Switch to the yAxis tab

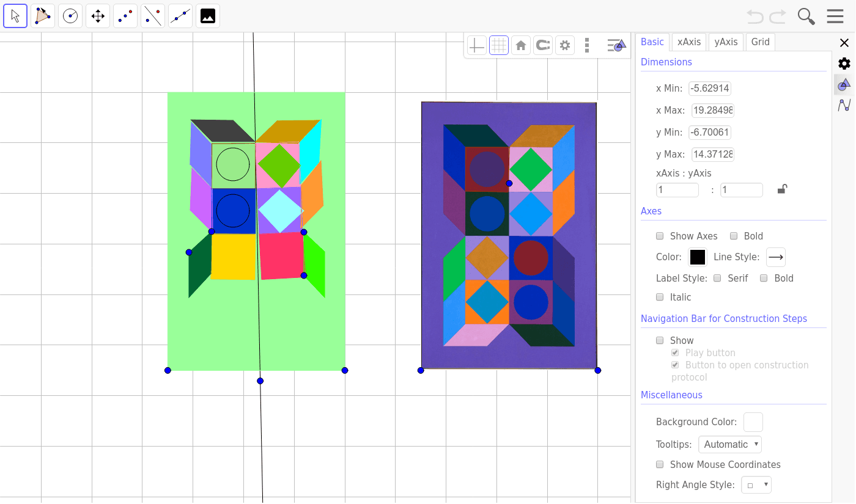click(726, 42)
